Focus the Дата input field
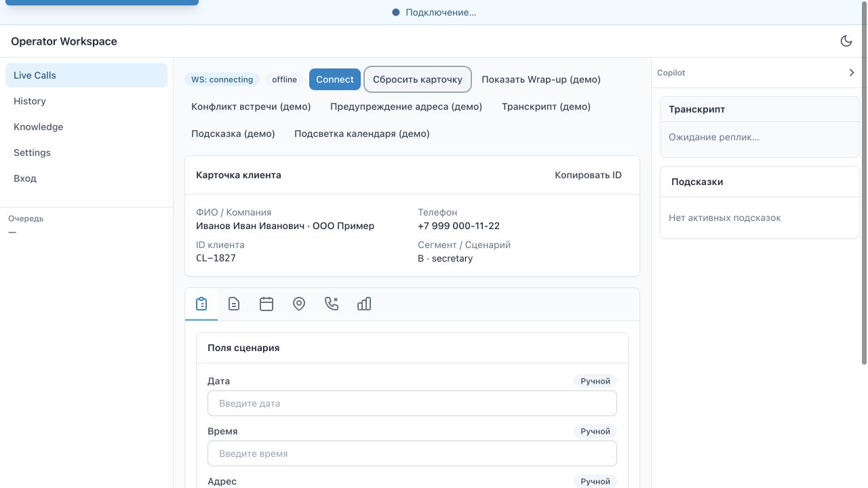The width and height of the screenshot is (868, 488). pyautogui.click(x=412, y=403)
